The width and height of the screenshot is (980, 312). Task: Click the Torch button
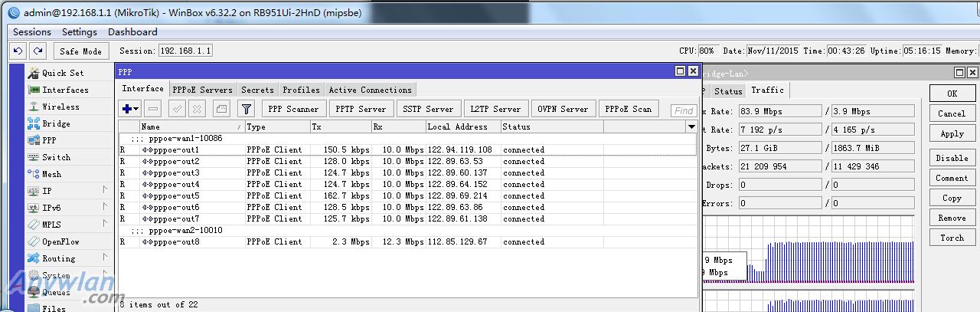[952, 238]
